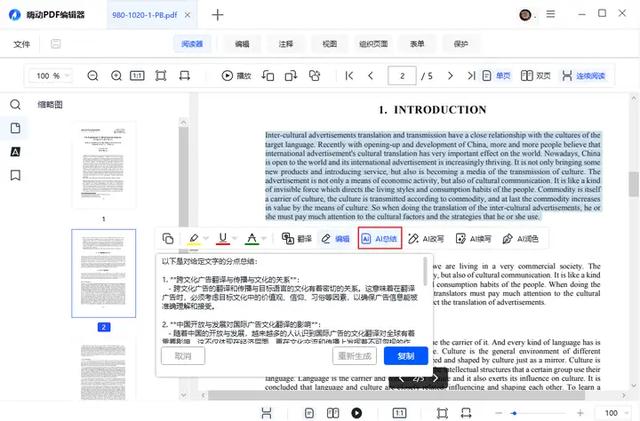
Task: Click the AI润色 polish button
Action: coord(520,238)
